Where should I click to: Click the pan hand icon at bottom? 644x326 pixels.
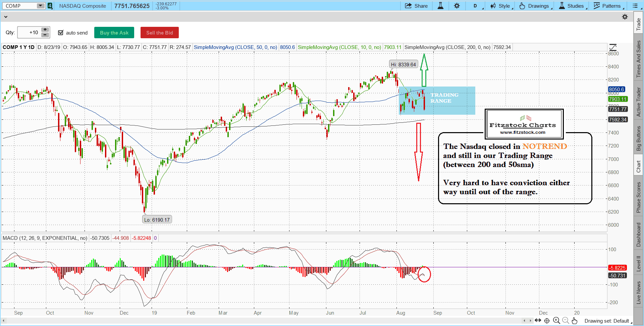(x=575, y=321)
